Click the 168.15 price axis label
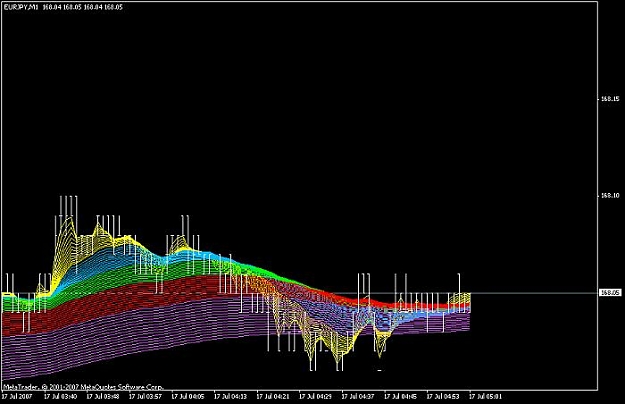 (x=611, y=98)
